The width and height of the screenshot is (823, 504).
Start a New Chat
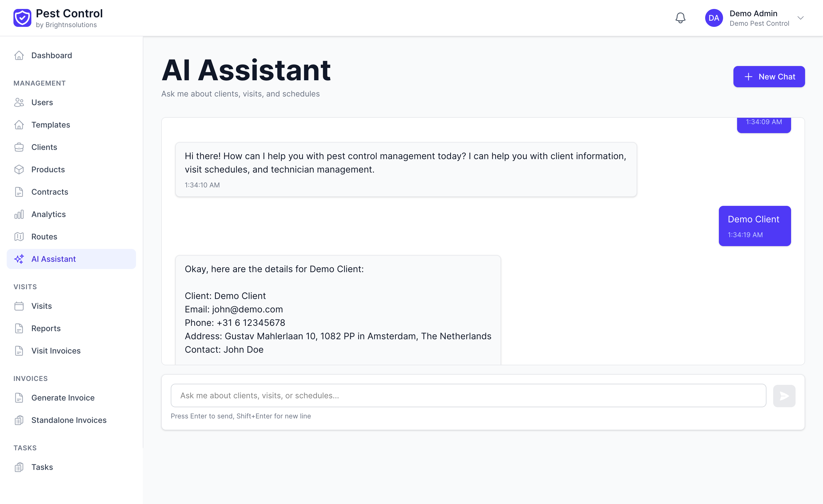tap(769, 77)
